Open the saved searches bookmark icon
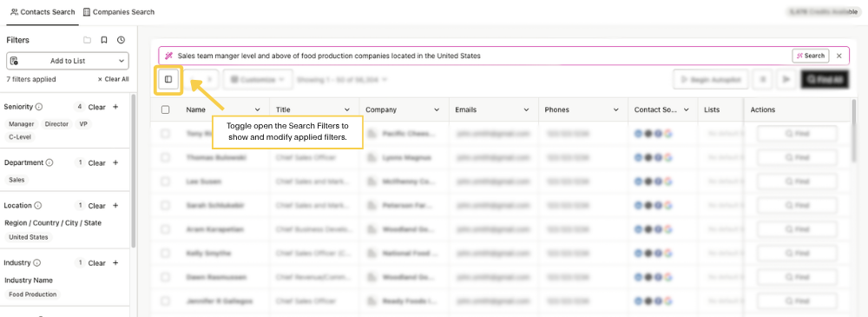This screenshot has width=868, height=317. point(104,40)
